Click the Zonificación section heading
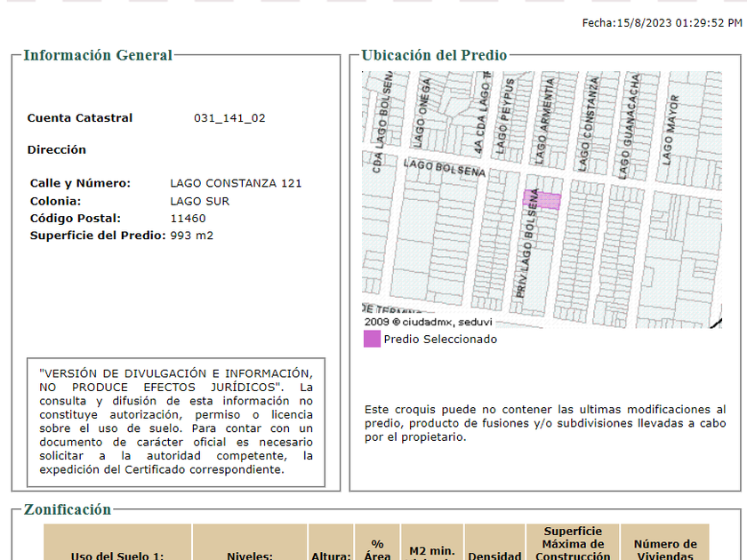The height and width of the screenshot is (560, 747). pyautogui.click(x=68, y=509)
